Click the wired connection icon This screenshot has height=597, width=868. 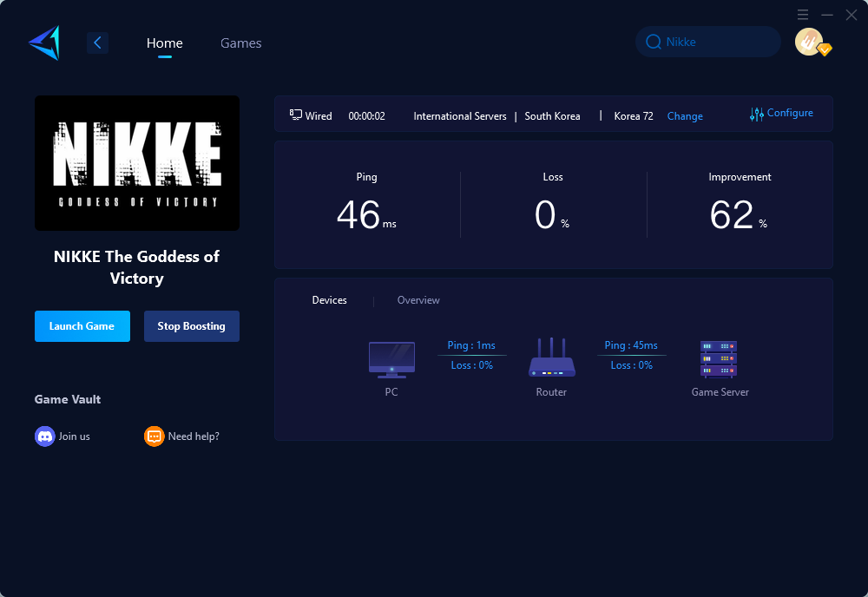pyautogui.click(x=296, y=115)
